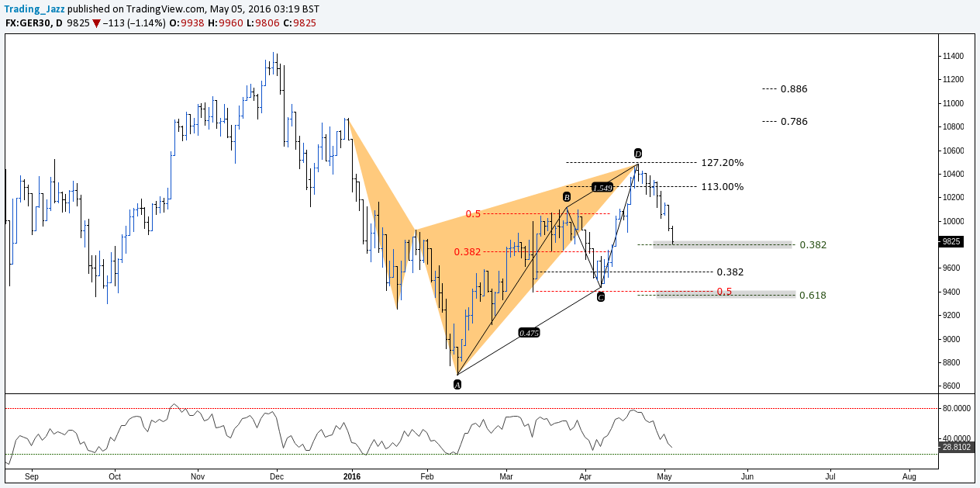
Task: Click the 11400 price axis label
Action: coord(953,57)
